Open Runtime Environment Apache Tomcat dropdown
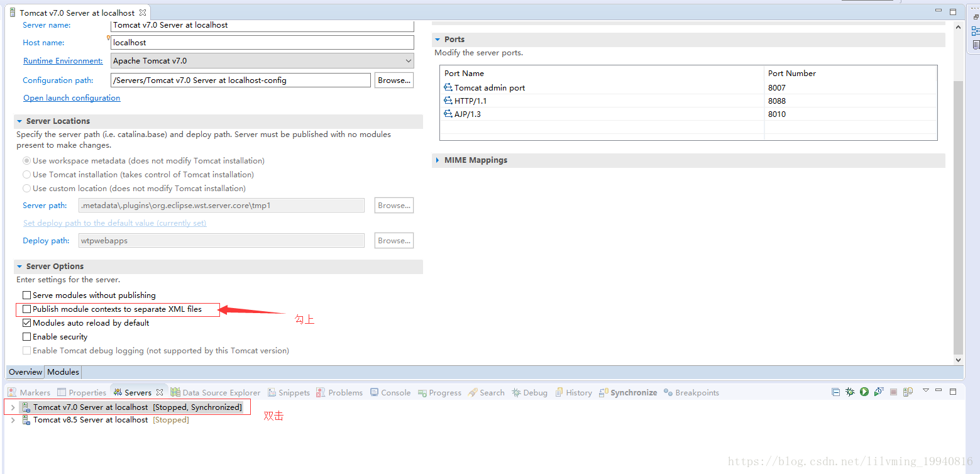Screen dimensions: 980x474 pos(263,61)
